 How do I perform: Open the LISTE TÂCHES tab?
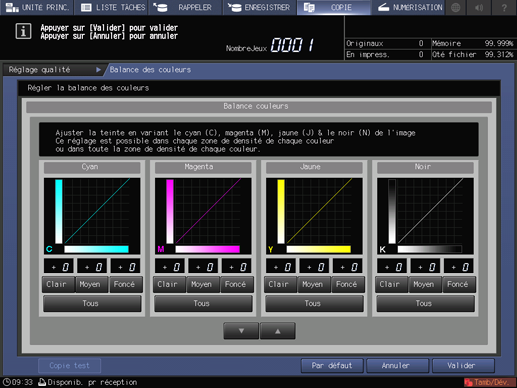(112, 7)
